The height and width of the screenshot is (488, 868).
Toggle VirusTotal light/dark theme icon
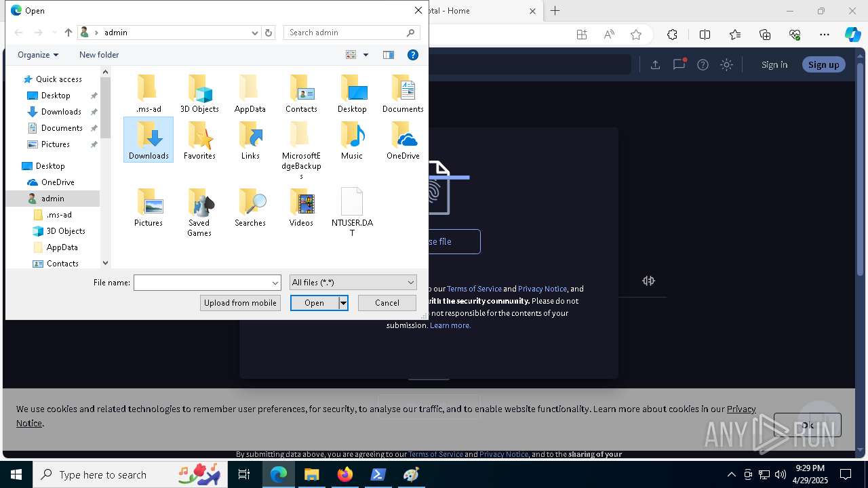(x=726, y=64)
